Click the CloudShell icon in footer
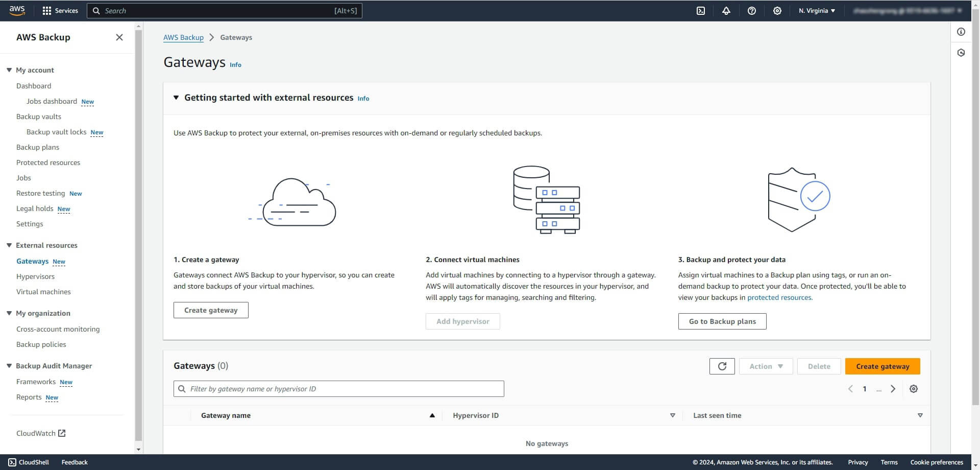The image size is (980, 470). tap(12, 462)
